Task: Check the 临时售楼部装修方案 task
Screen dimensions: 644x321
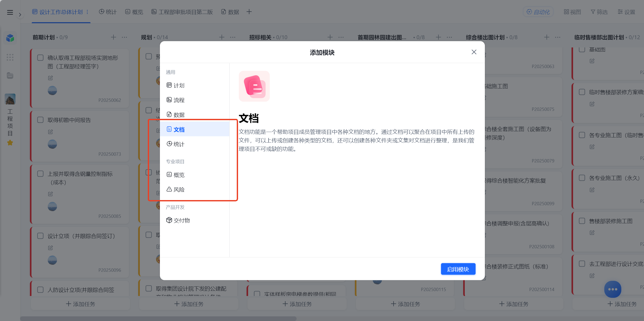Action: coord(582,92)
